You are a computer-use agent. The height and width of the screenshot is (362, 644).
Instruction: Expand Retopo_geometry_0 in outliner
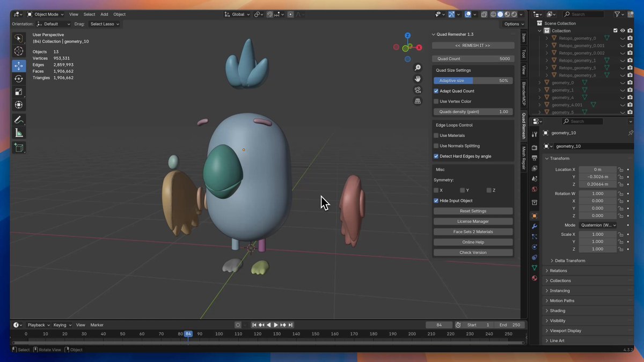[547, 38]
